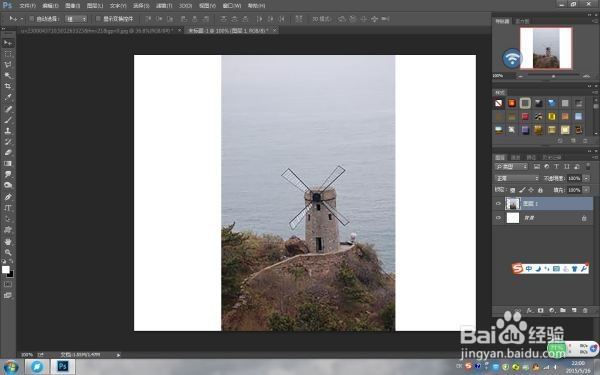Open the status bar info arrow
Viewport: 600px width, 375px height.
pyautogui.click(x=118, y=355)
